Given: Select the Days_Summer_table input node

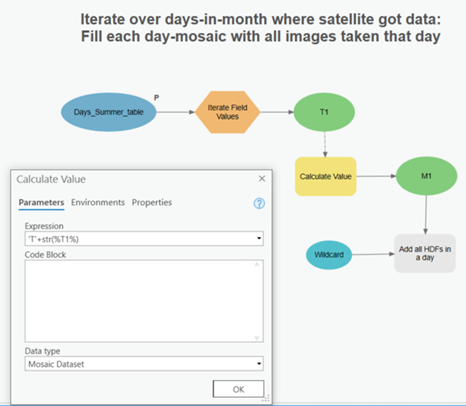Looking at the screenshot, I should click(x=108, y=112).
